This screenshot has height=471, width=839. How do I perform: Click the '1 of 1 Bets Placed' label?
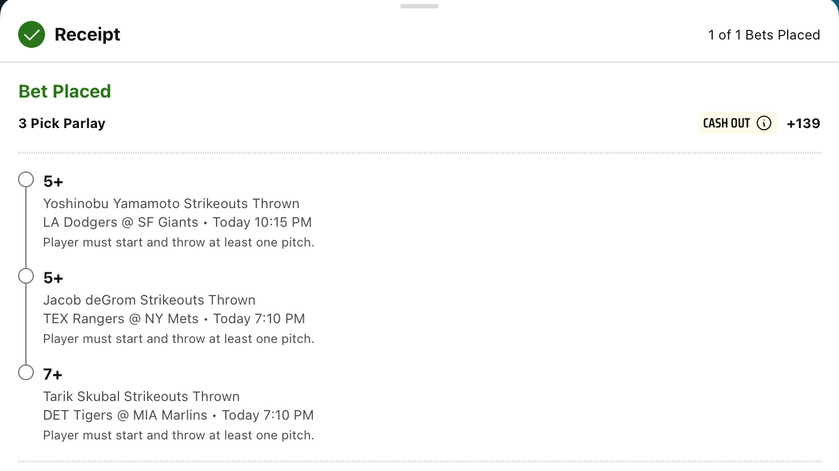(764, 35)
